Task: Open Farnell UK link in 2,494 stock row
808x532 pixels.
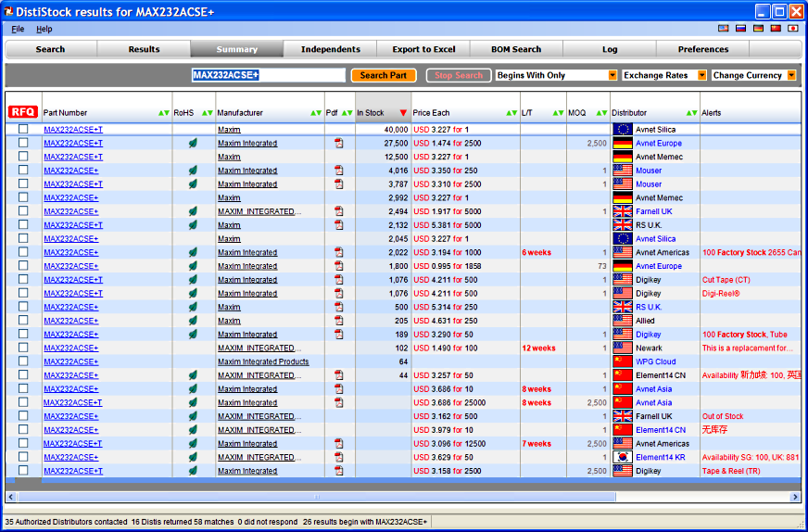Action: pos(654,211)
